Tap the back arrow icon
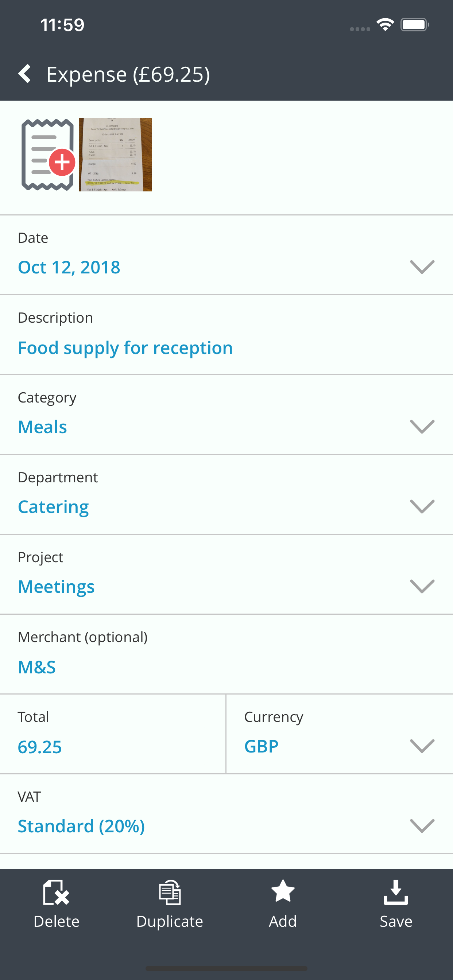Screen dimensions: 453x980 pos(24,74)
